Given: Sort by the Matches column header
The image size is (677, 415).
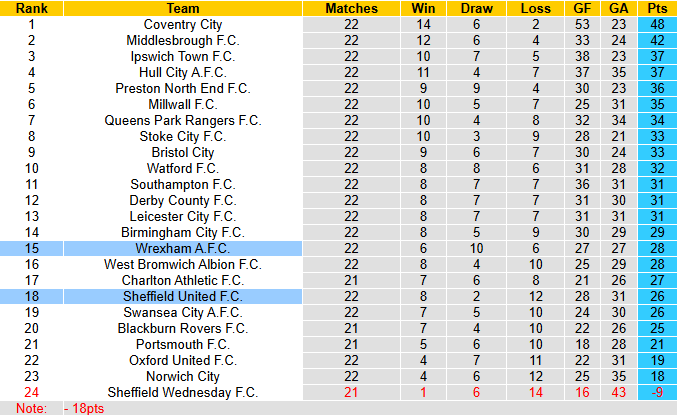Looking at the screenshot, I should click(x=351, y=8).
